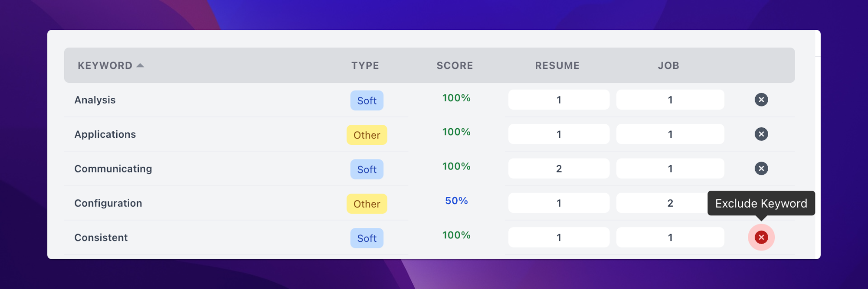The width and height of the screenshot is (868, 289).
Task: Select the resume count field for Configuration
Action: tap(558, 203)
